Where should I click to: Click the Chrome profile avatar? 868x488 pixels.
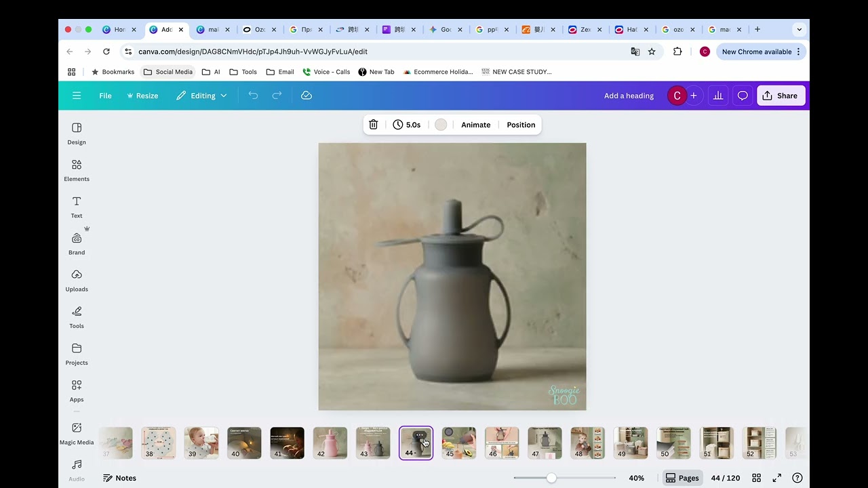point(705,52)
